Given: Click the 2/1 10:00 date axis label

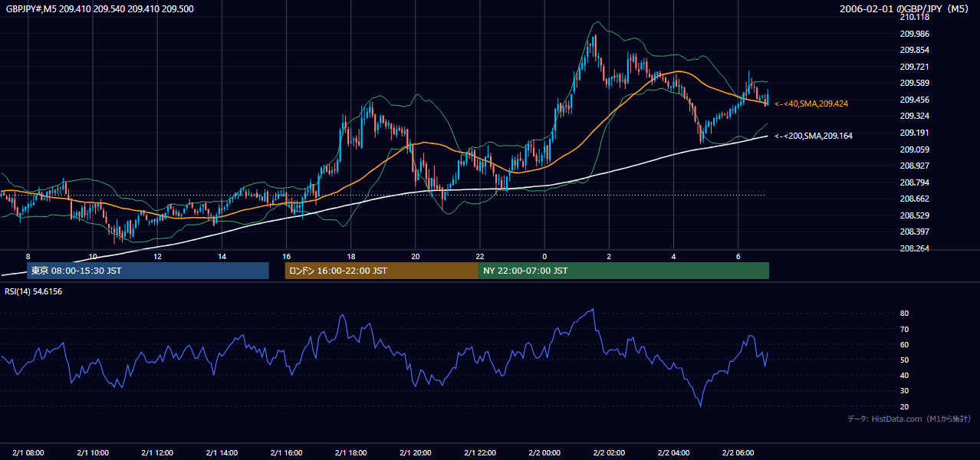Looking at the screenshot, I should coord(93,452).
